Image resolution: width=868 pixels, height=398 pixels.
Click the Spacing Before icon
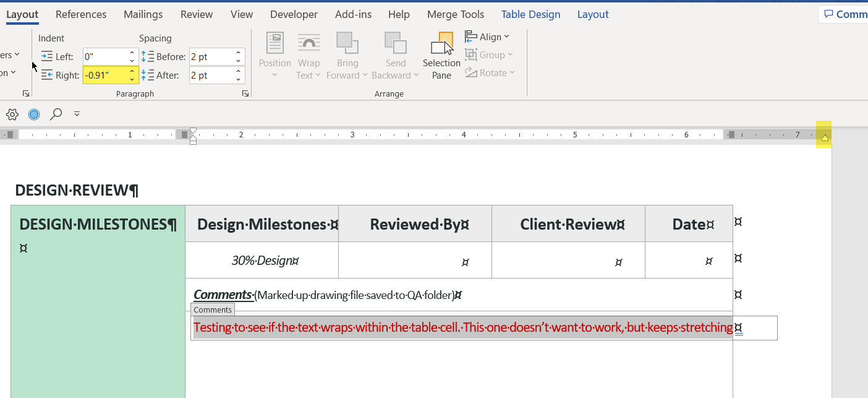tap(148, 56)
